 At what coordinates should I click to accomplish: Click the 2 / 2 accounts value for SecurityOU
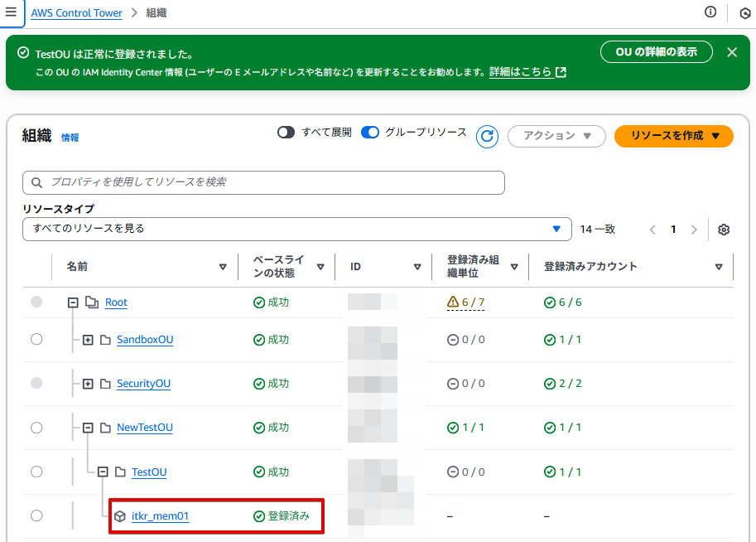pyautogui.click(x=571, y=384)
